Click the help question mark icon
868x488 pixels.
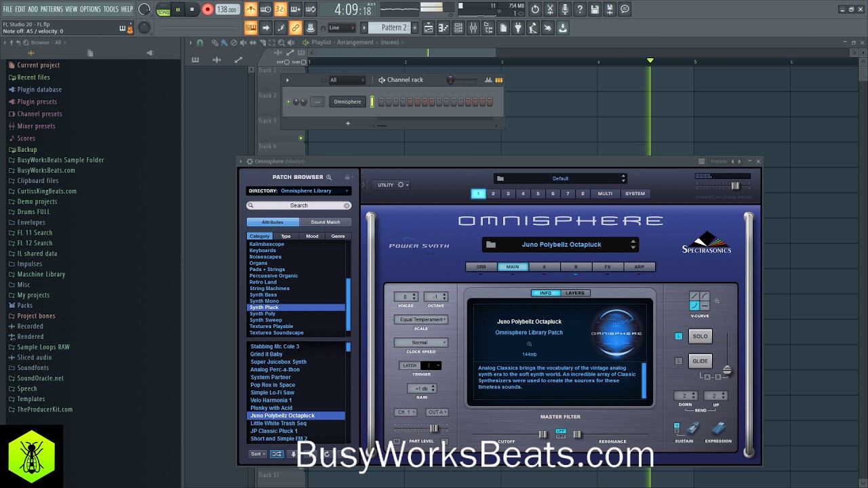pyautogui.click(x=580, y=9)
